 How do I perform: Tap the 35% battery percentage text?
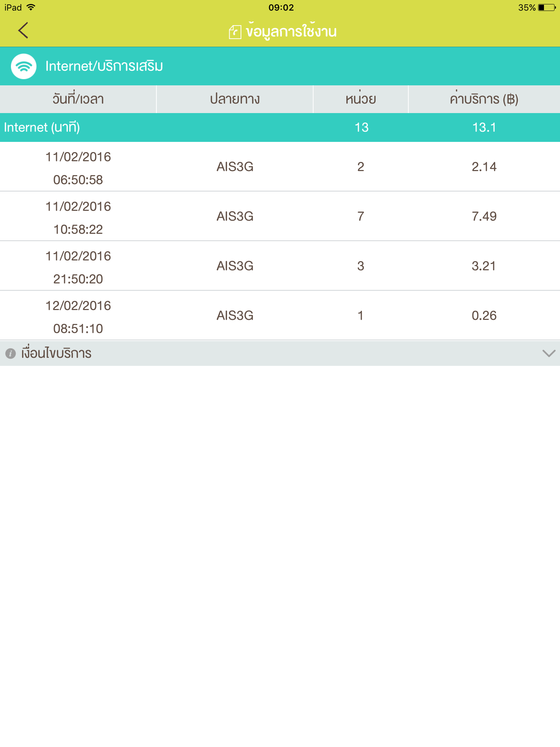(x=527, y=7)
